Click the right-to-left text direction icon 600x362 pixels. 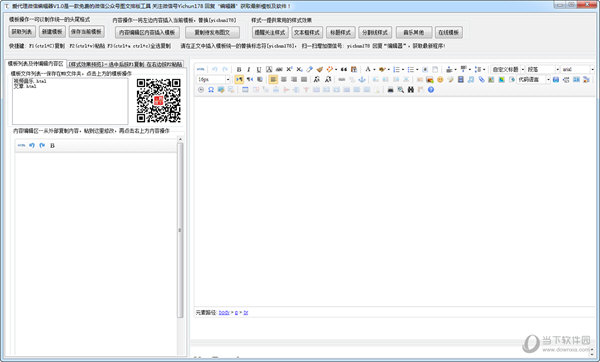pos(250,80)
